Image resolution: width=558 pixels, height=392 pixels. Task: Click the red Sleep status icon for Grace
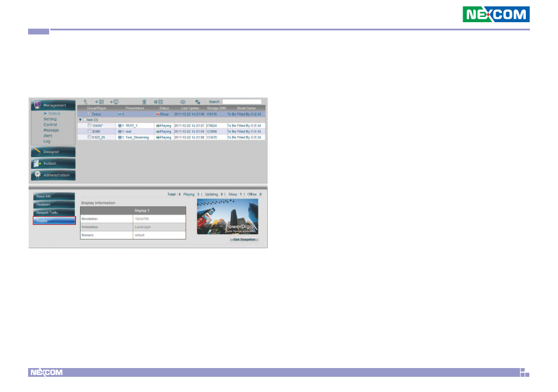[158, 115]
